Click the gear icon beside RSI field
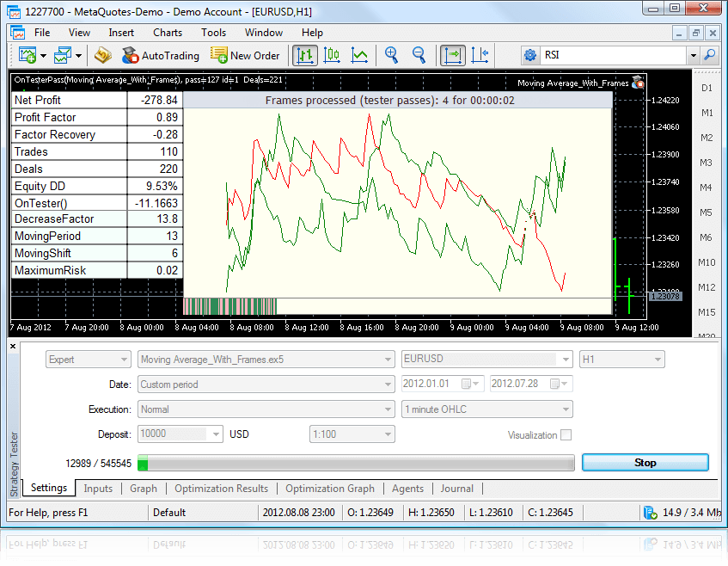Image resolution: width=728 pixels, height=566 pixels. click(x=529, y=55)
